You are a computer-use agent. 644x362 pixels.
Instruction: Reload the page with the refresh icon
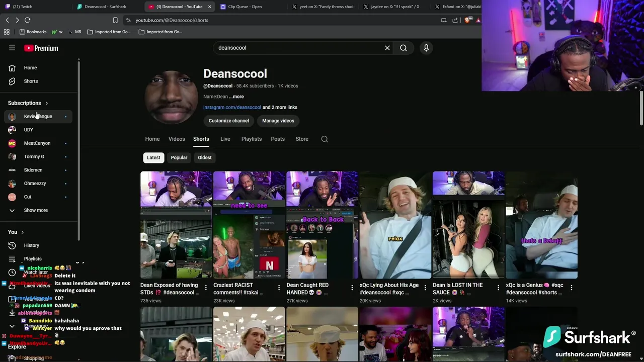tap(28, 20)
